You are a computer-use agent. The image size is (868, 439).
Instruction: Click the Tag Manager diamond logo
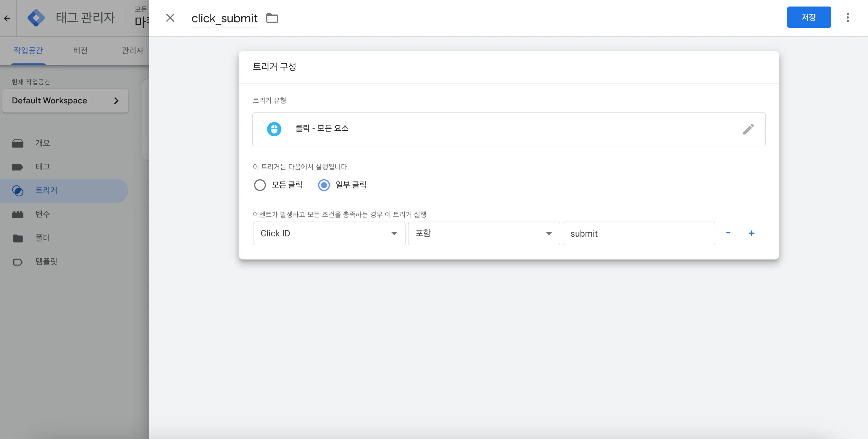[x=36, y=18]
